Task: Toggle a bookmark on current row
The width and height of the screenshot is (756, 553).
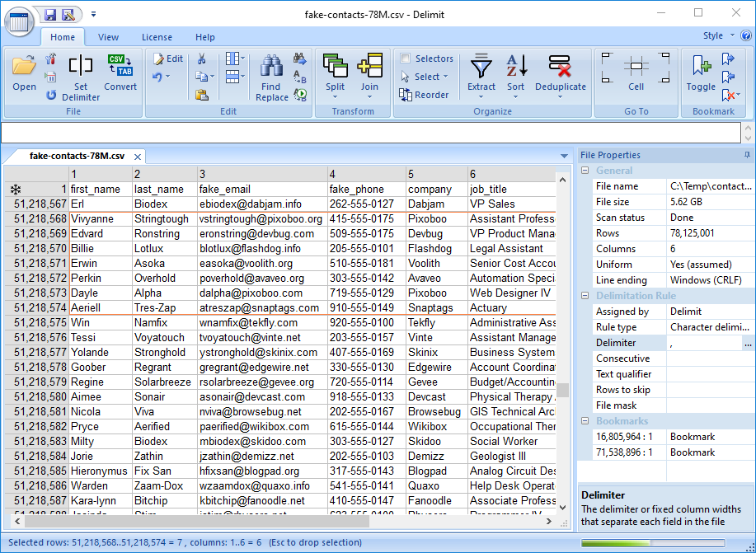Action: click(700, 74)
